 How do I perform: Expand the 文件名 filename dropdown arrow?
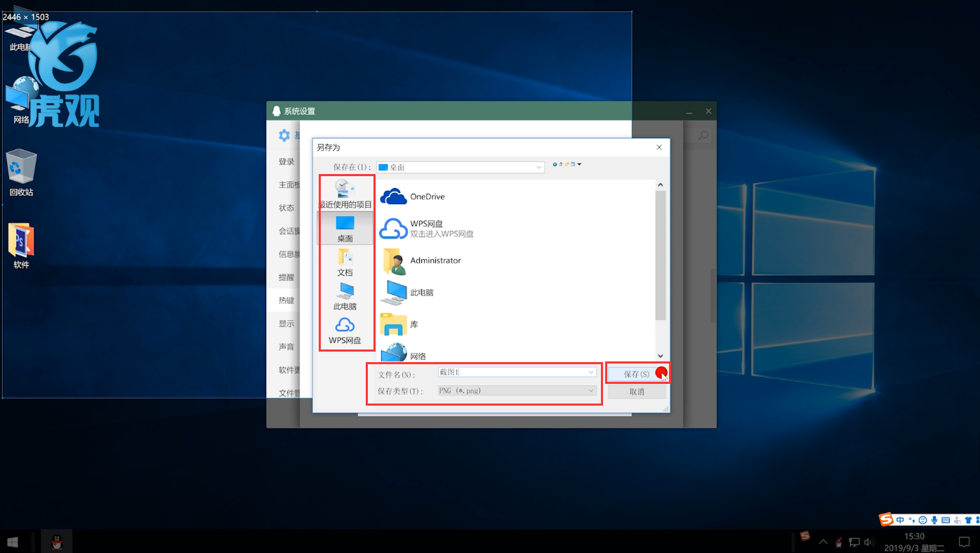tap(592, 373)
